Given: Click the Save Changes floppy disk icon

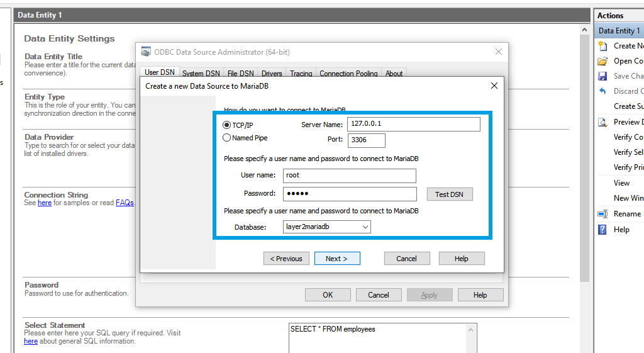Looking at the screenshot, I should pos(602,76).
